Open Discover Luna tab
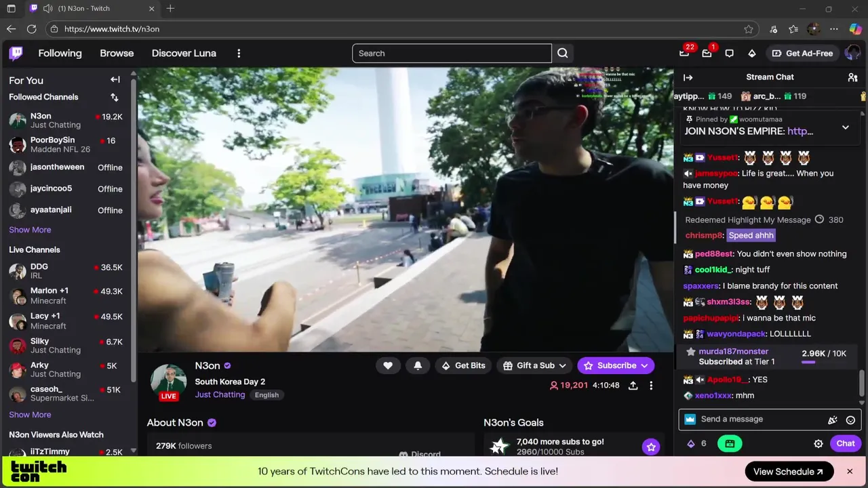The image size is (868, 488). pyautogui.click(x=184, y=53)
